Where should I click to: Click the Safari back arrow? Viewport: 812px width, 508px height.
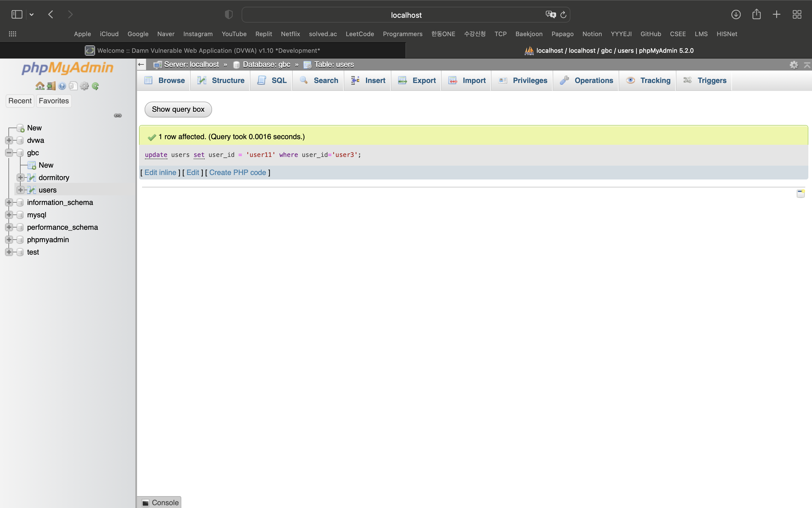pyautogui.click(x=51, y=14)
